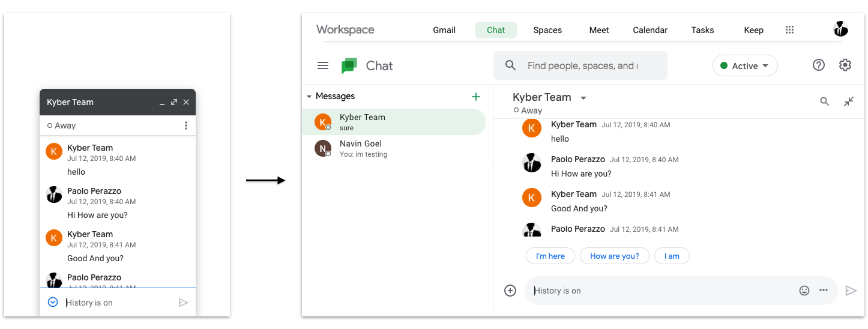This screenshot has height=329, width=868.
Task: Click Navin Goel brown avatar
Action: tap(323, 148)
